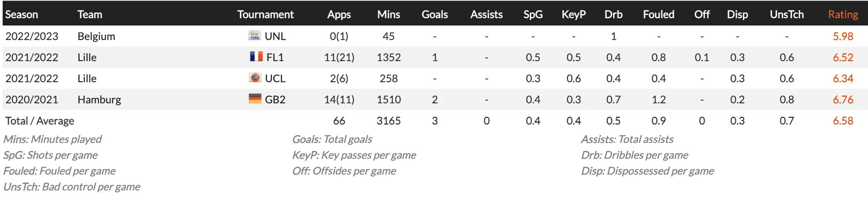This screenshot has height=197, width=868.
Task: Open Lille team link in FL1 row
Action: (x=87, y=57)
